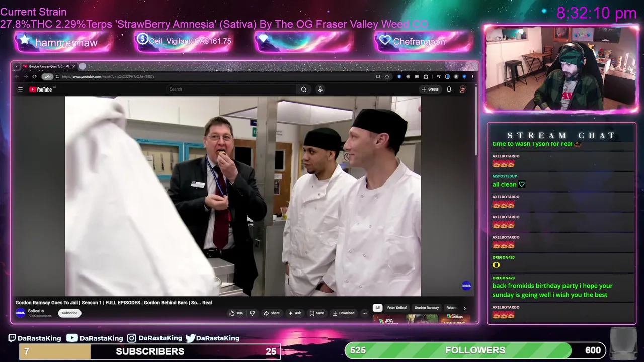The image size is (644, 362).
Task: Open the browser extensions puzzle icon
Action: [x=426, y=77]
